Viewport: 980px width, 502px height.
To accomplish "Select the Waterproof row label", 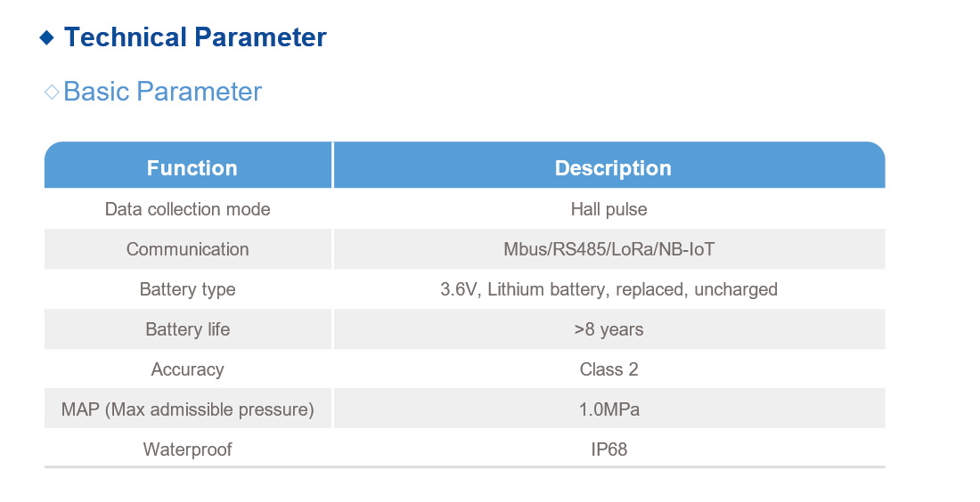I will [x=187, y=449].
